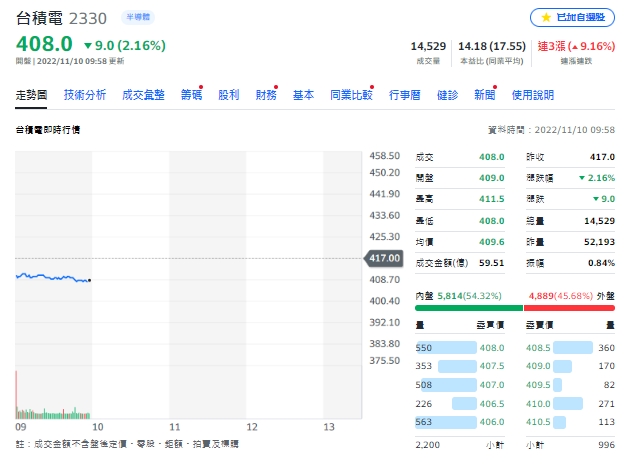Click the ask price 409.0
Image resolution: width=631 pixels, height=467 pixels.
[538, 366]
